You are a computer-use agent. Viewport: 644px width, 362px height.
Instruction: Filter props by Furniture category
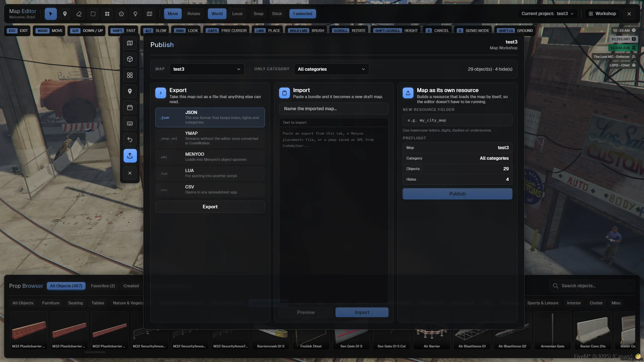51,303
